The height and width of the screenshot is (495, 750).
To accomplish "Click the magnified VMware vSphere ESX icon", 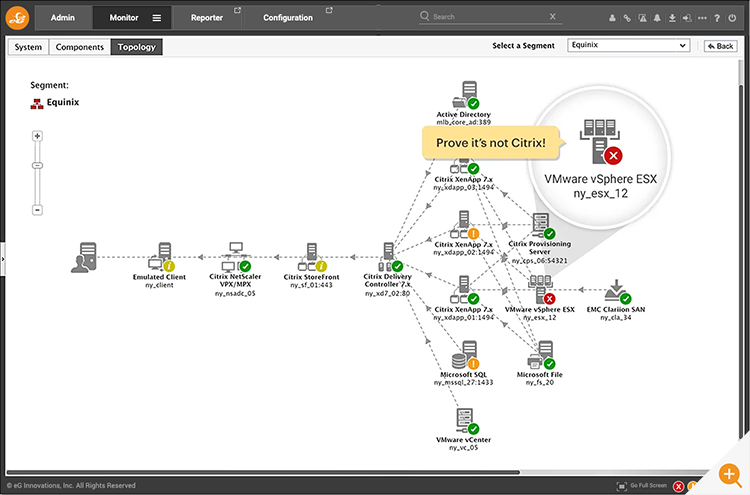I will [601, 142].
